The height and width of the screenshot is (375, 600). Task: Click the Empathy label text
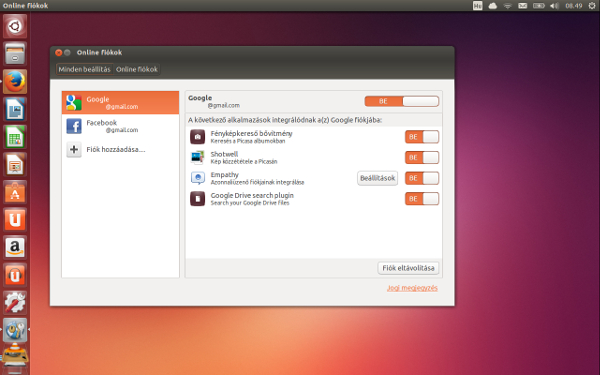coord(225,174)
